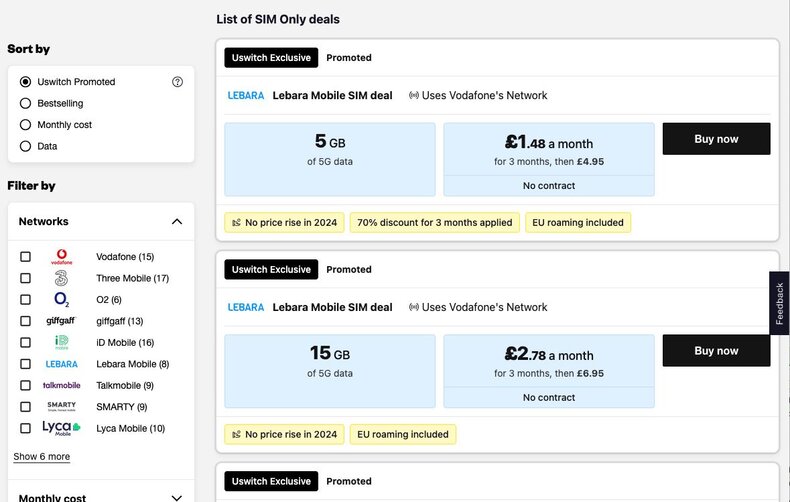Image resolution: width=790 pixels, height=502 pixels.
Task: Click the Lyca Mobile logo icon
Action: coord(61,428)
